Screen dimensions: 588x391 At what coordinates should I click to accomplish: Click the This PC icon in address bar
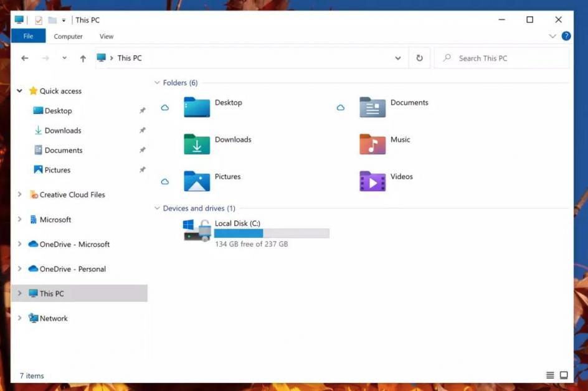click(102, 58)
